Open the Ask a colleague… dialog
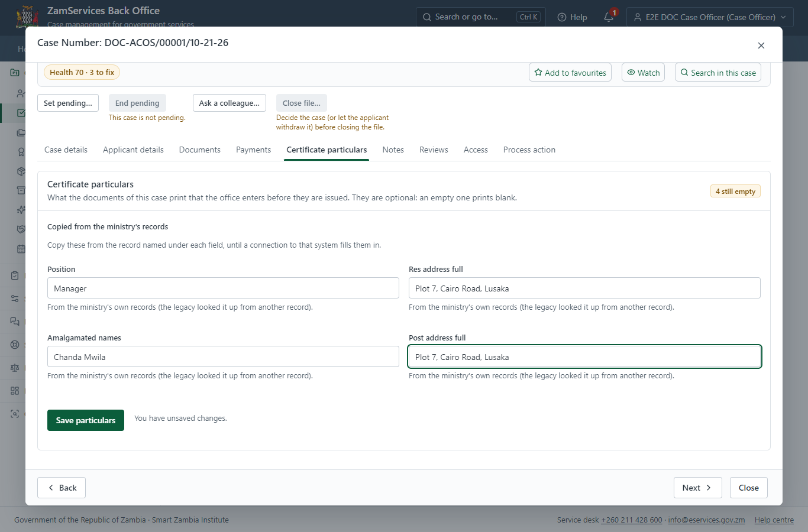This screenshot has height=532, width=808. pyautogui.click(x=230, y=103)
